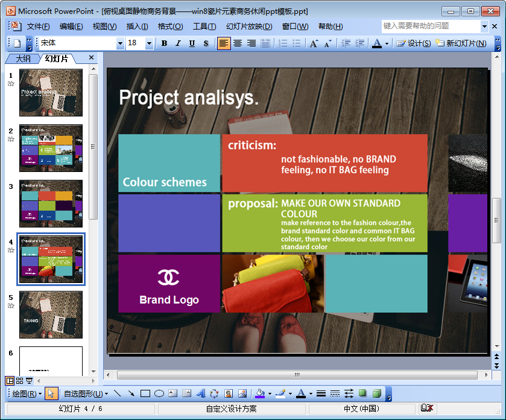Start slide show from current slide
Viewport: 506px width, 420px height.
coord(30,381)
